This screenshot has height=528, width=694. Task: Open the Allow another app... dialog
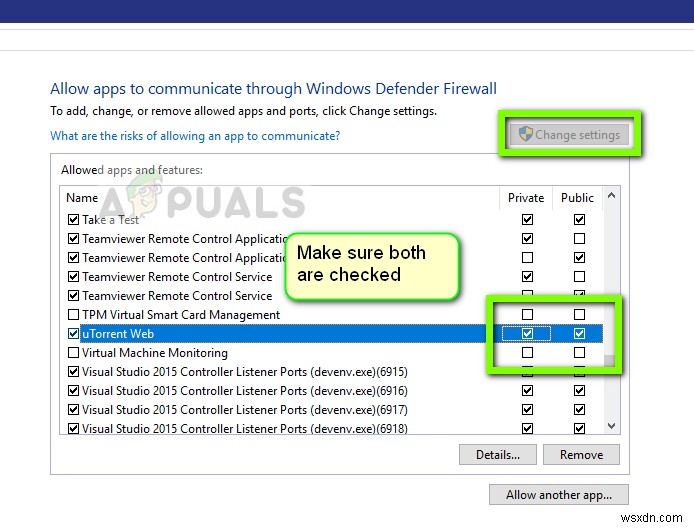click(559, 494)
